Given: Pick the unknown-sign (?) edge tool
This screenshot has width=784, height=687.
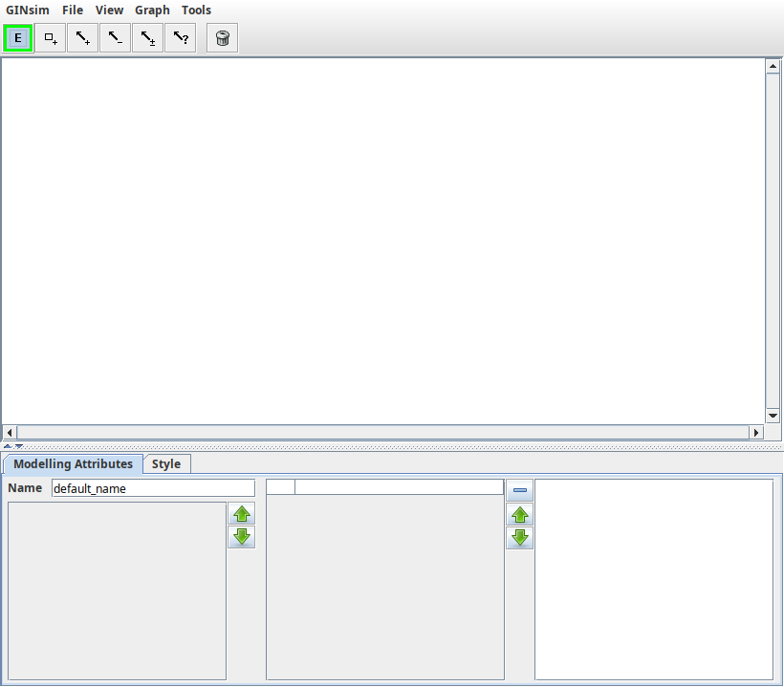Looking at the screenshot, I should tap(181, 38).
